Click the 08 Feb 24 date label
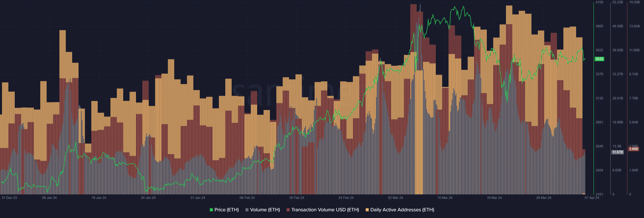This screenshot has width=644, height=218. [247, 198]
